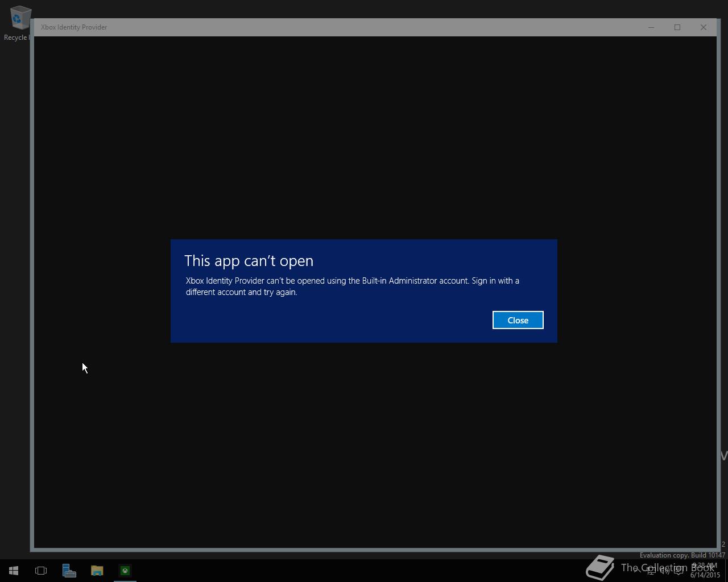Launch Server Manager from the taskbar
This screenshot has height=582, width=728.
point(69,571)
